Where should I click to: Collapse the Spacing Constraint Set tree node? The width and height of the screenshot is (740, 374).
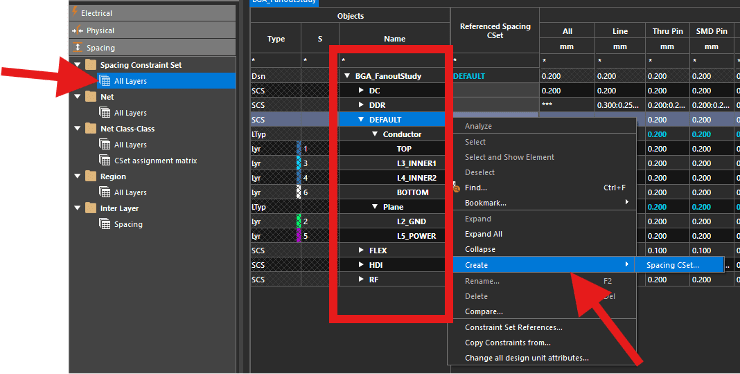[x=77, y=64]
